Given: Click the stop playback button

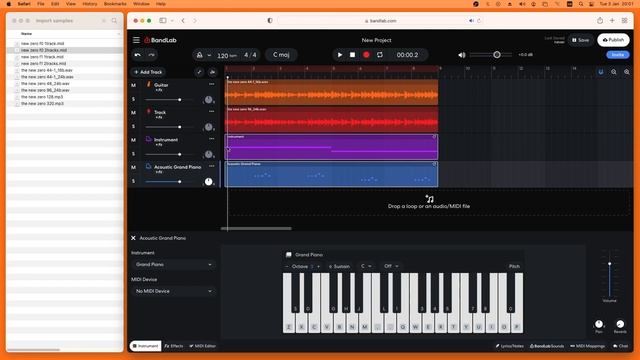Looking at the screenshot, I should click(x=353, y=55).
